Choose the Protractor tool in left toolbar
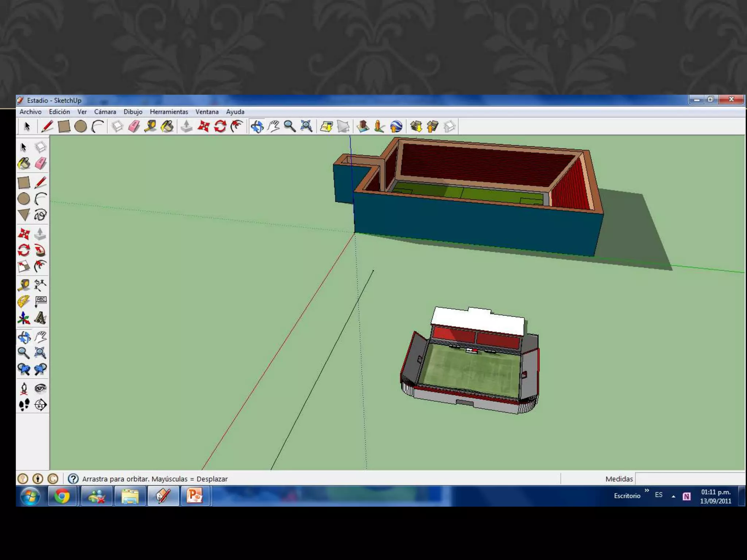The height and width of the screenshot is (560, 747). point(24,302)
